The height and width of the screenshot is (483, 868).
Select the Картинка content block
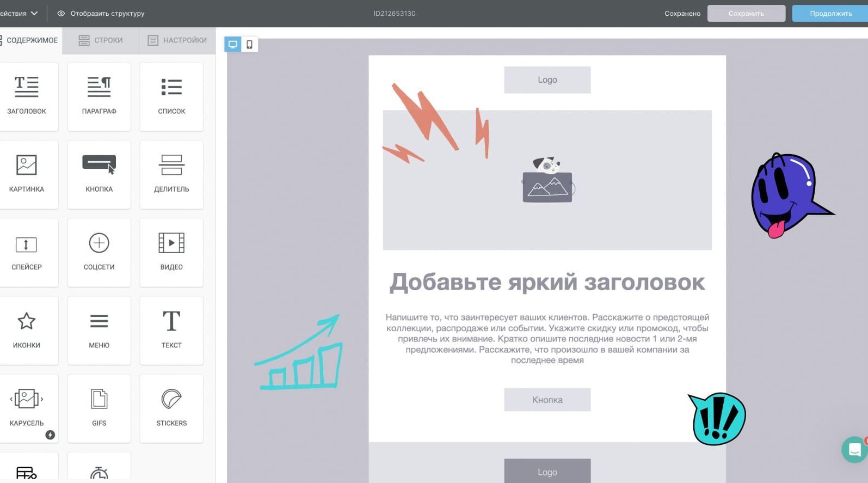(27, 174)
